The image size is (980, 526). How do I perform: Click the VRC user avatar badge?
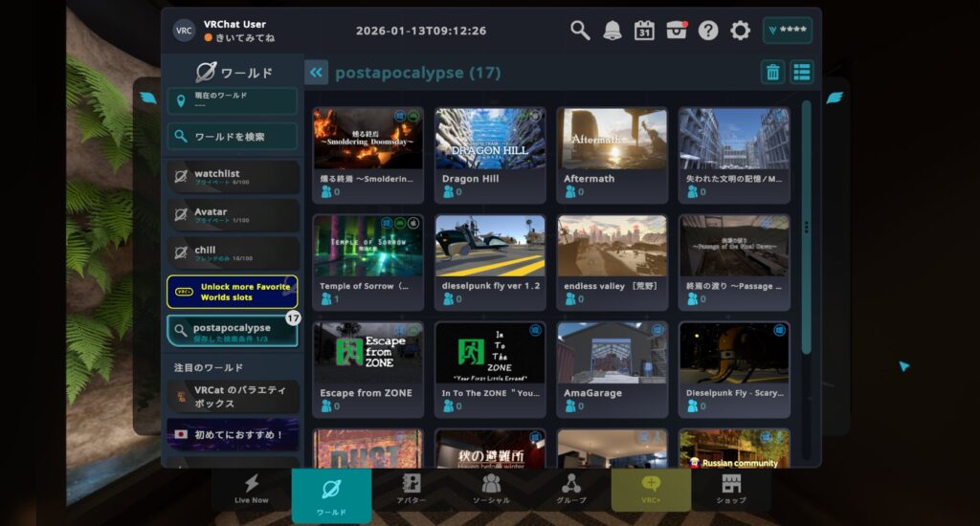(184, 30)
